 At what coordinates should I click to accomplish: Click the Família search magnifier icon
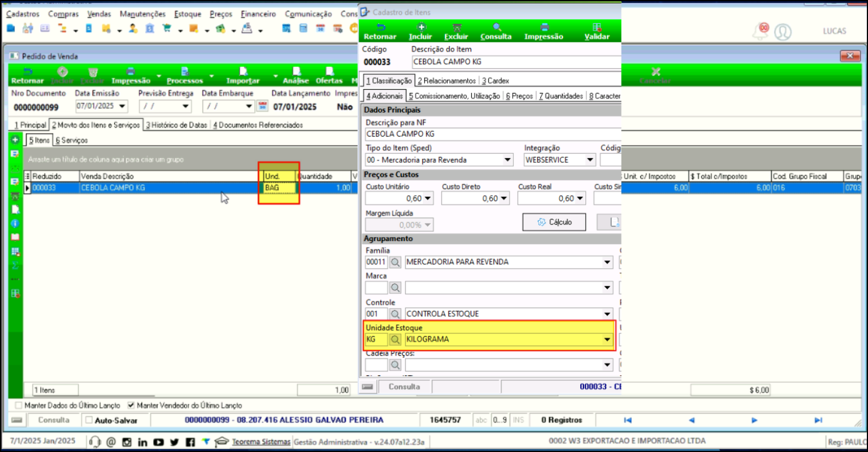pyautogui.click(x=395, y=262)
